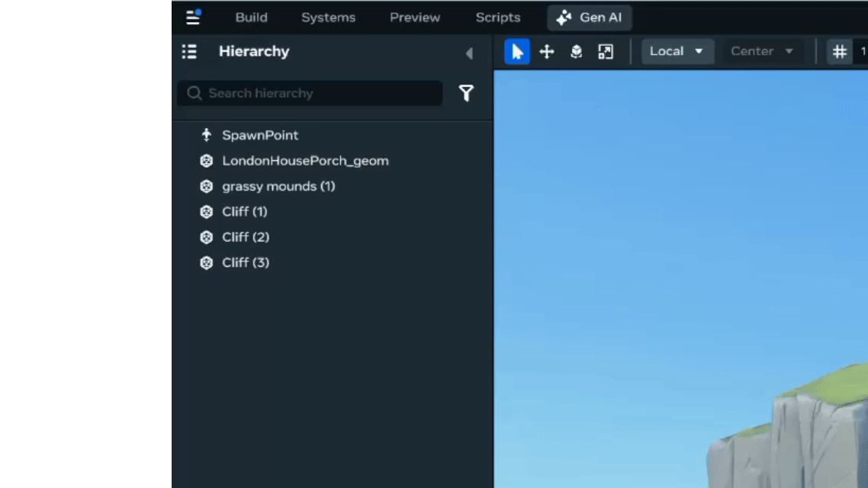Select LondonHousePorch_geom in the hierarchy
The height and width of the screenshot is (488, 868).
pos(305,161)
